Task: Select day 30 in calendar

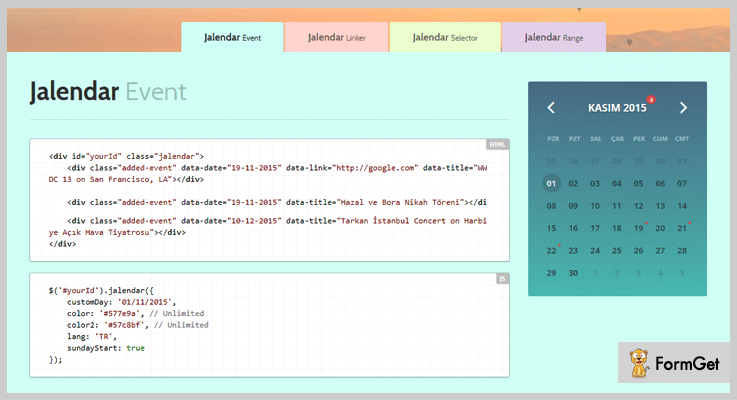Action: [573, 273]
